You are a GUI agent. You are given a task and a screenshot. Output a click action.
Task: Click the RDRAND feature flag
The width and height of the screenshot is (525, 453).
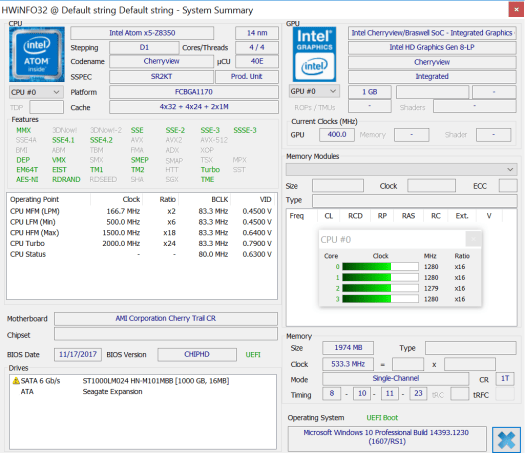(66, 179)
